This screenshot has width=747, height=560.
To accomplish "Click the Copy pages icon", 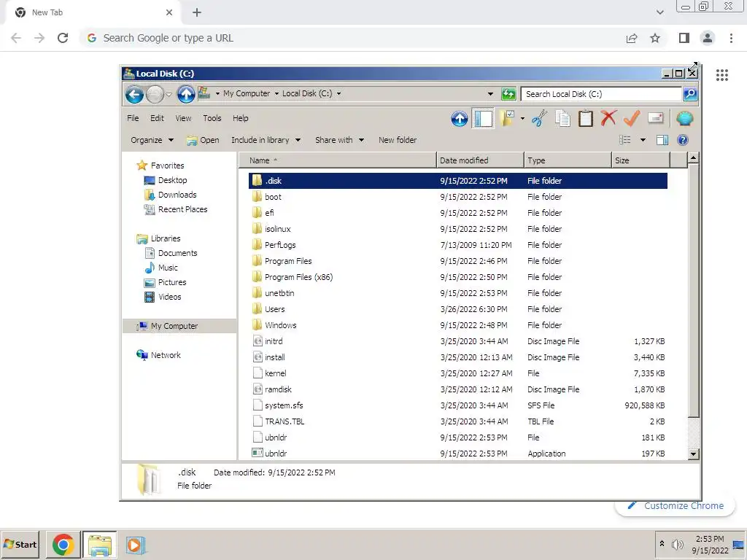I will coord(562,119).
